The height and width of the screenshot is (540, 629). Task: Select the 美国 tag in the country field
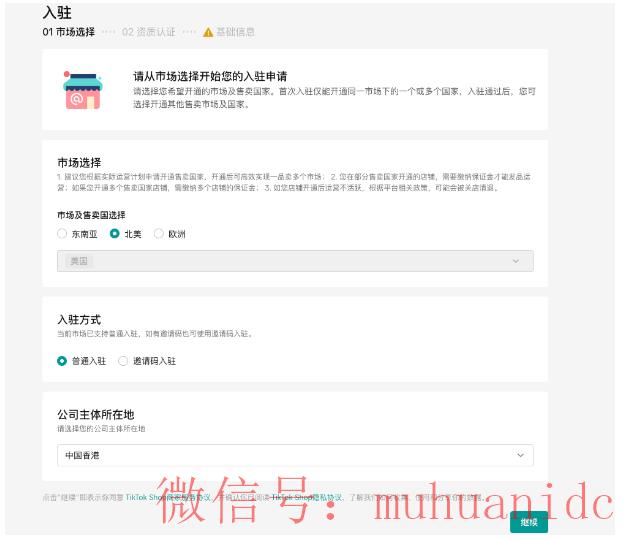[79, 261]
